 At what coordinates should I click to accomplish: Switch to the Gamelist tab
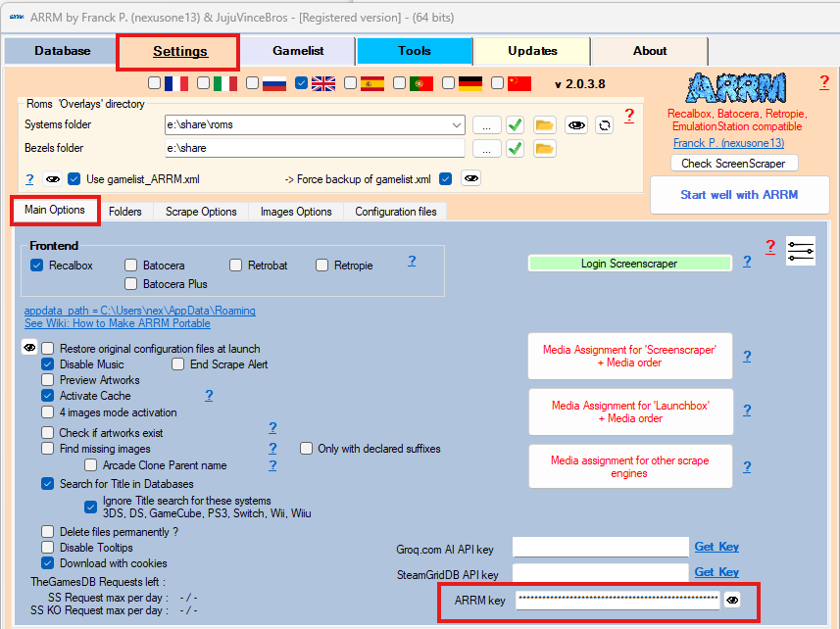click(298, 51)
